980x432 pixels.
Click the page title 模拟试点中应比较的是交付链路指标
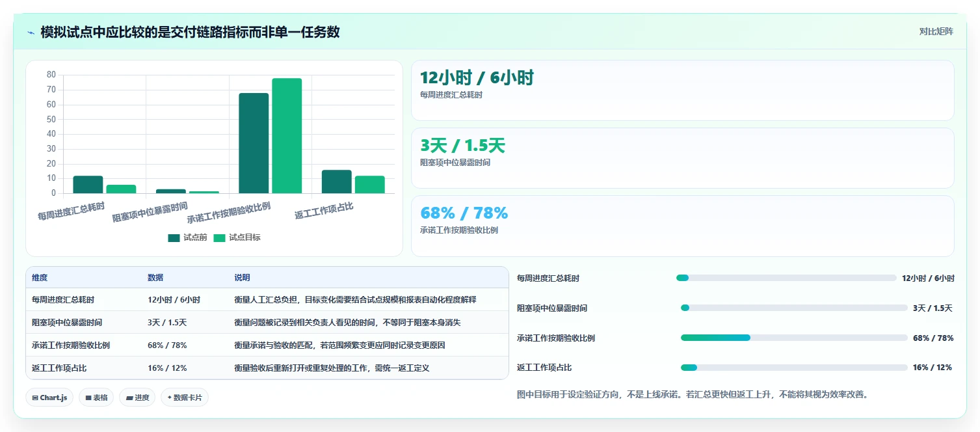tap(190, 32)
